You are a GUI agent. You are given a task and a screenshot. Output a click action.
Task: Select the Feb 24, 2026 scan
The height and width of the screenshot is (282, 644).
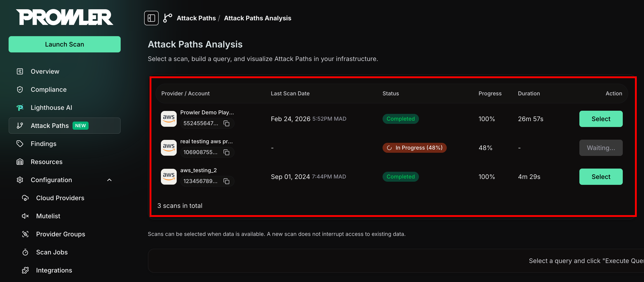point(601,119)
